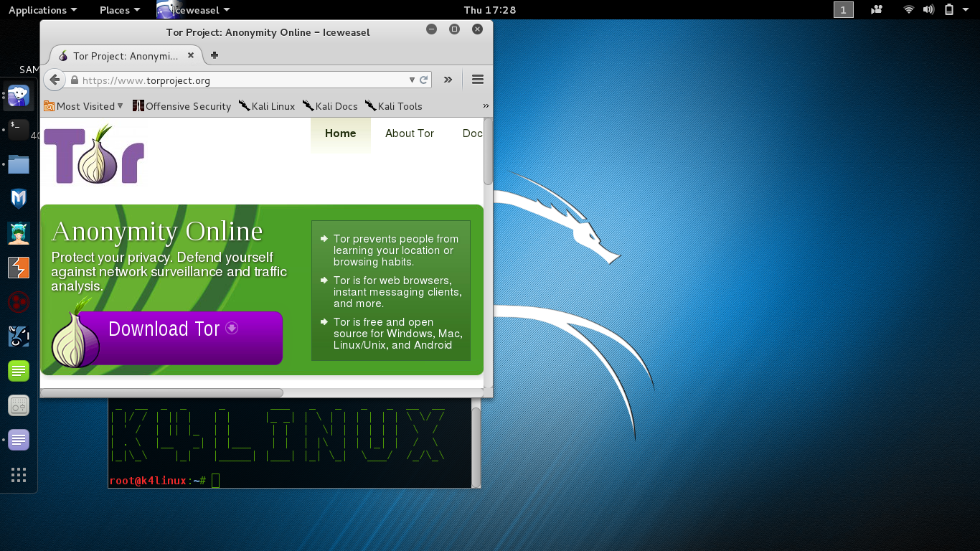This screenshot has height=551, width=980.
Task: Click the volume icon in top bar
Action: click(x=929, y=10)
